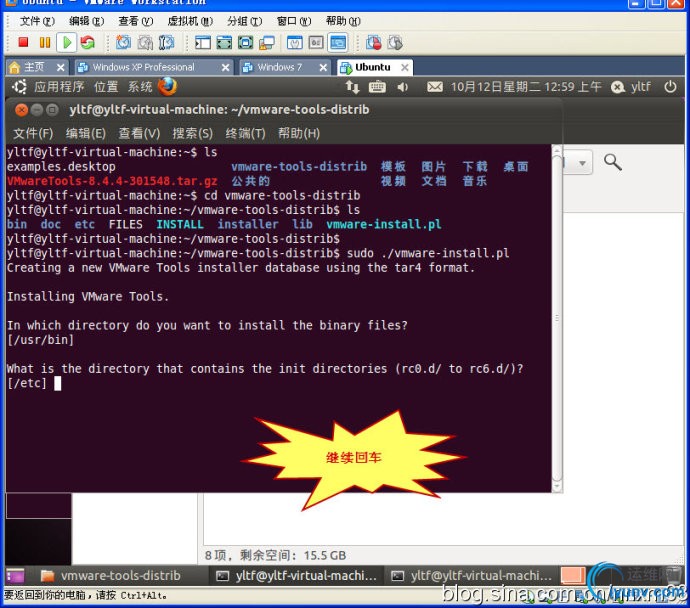The width and height of the screenshot is (690, 608).
Task: Click VMwareTools-8.4.4-301548.tar.gz file name
Action: coord(112,181)
